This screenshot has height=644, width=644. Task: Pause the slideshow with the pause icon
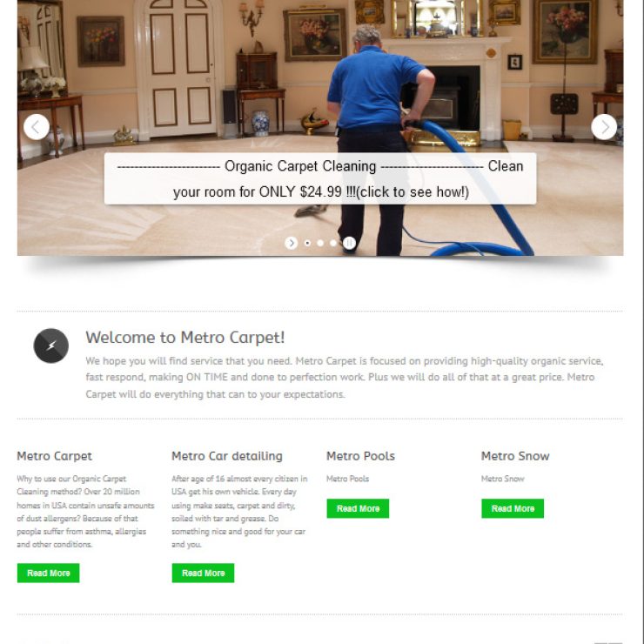(349, 243)
